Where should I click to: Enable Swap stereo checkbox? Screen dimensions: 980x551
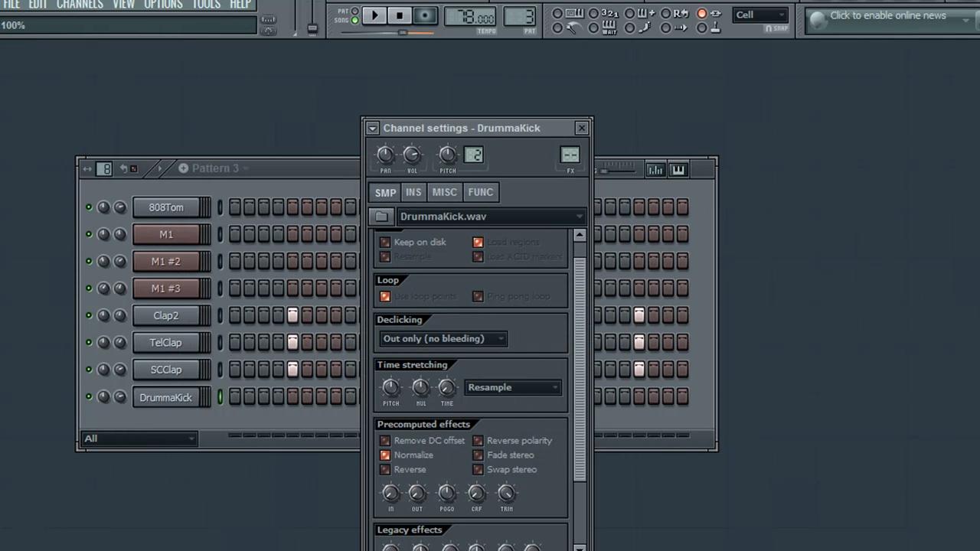(478, 470)
